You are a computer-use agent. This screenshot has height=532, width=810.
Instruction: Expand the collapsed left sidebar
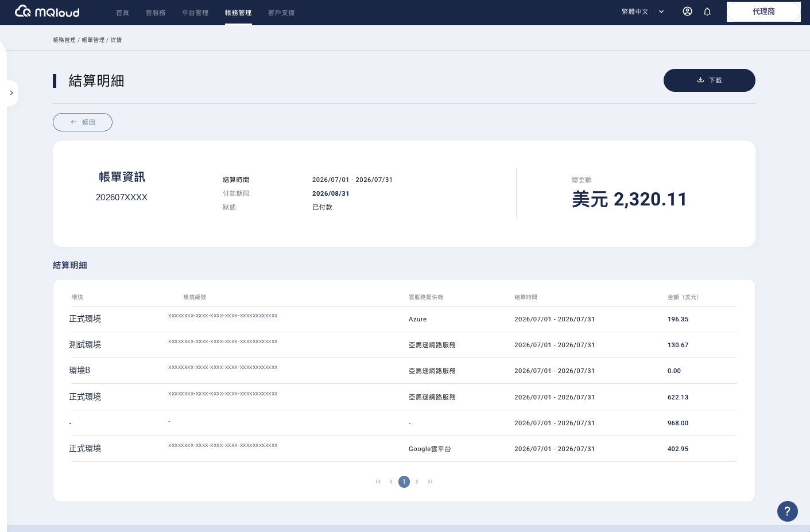tap(11, 93)
